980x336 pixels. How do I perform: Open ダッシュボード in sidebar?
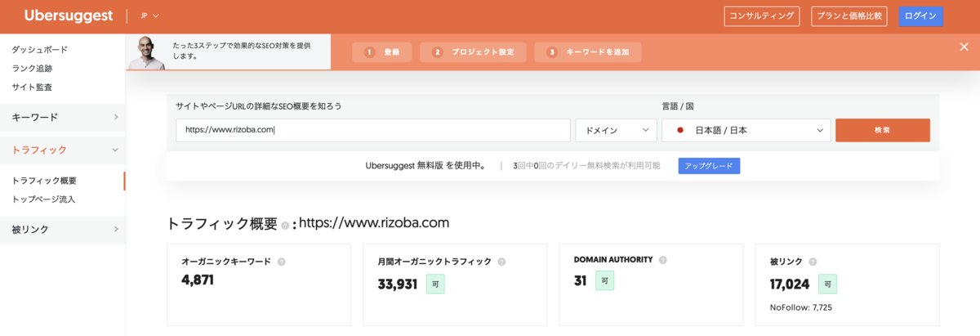40,50
